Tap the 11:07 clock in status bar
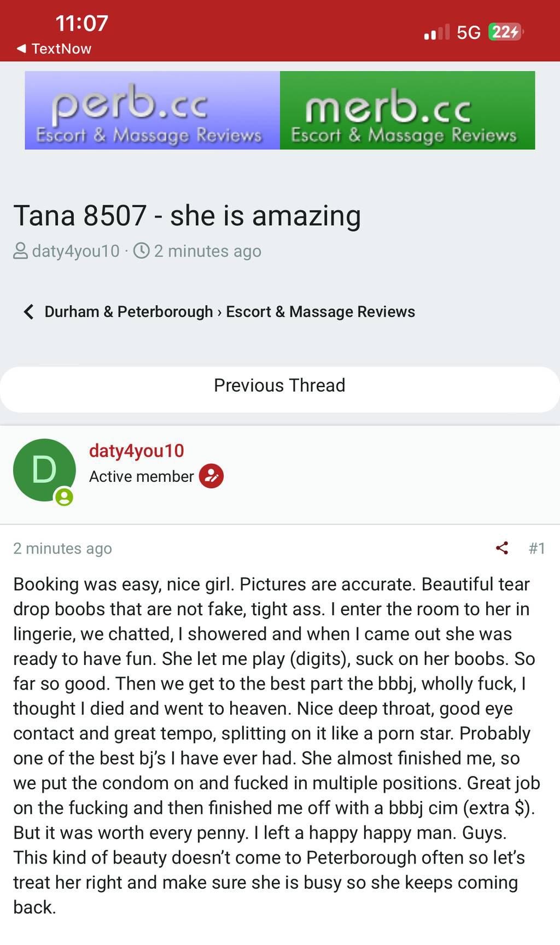This screenshot has width=560, height=945. coord(82,23)
